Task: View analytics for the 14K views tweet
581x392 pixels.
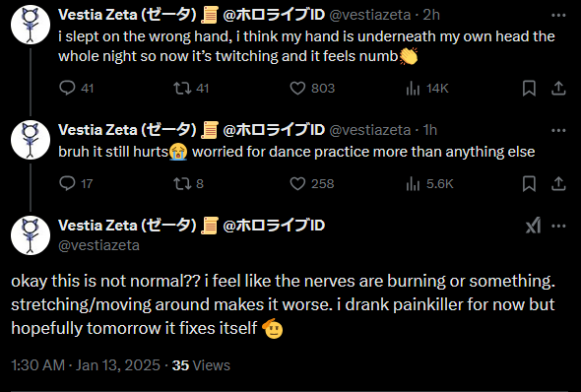Action: 427,89
